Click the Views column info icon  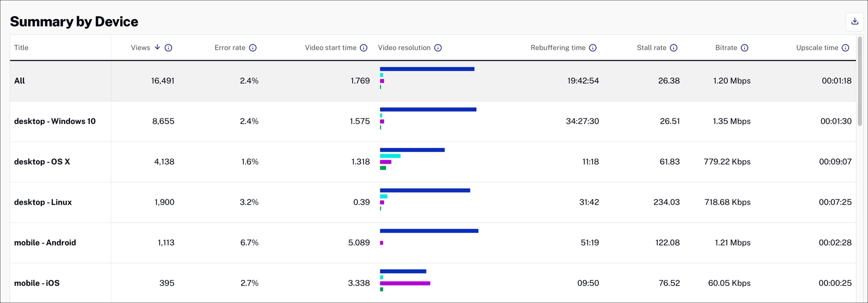pyautogui.click(x=168, y=48)
